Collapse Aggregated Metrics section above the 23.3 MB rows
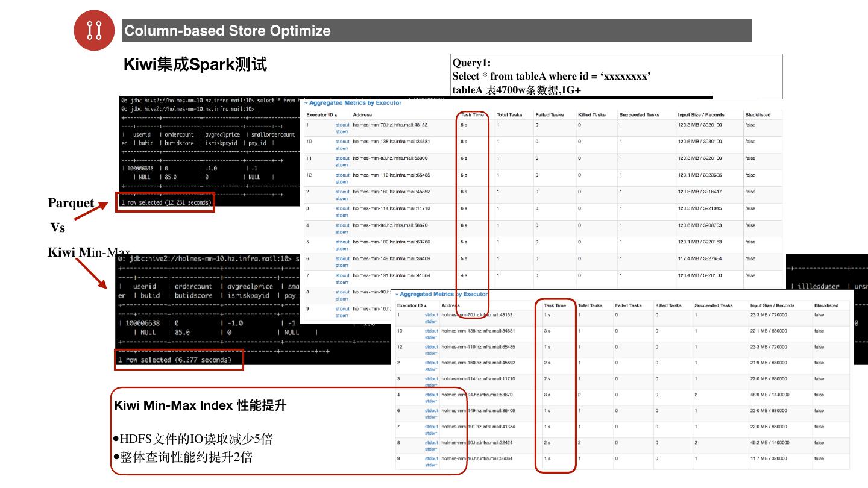This screenshot has height=488, width=868. 441,295
